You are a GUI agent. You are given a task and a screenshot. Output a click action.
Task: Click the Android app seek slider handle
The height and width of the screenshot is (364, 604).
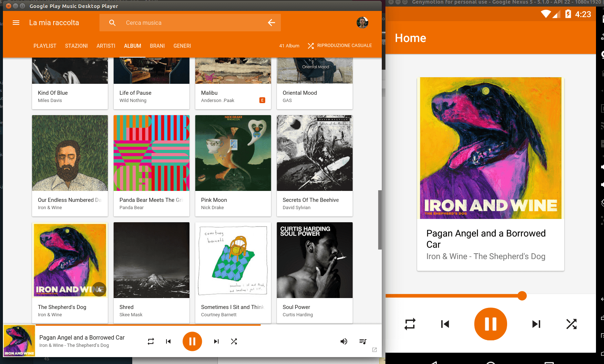[522, 296]
